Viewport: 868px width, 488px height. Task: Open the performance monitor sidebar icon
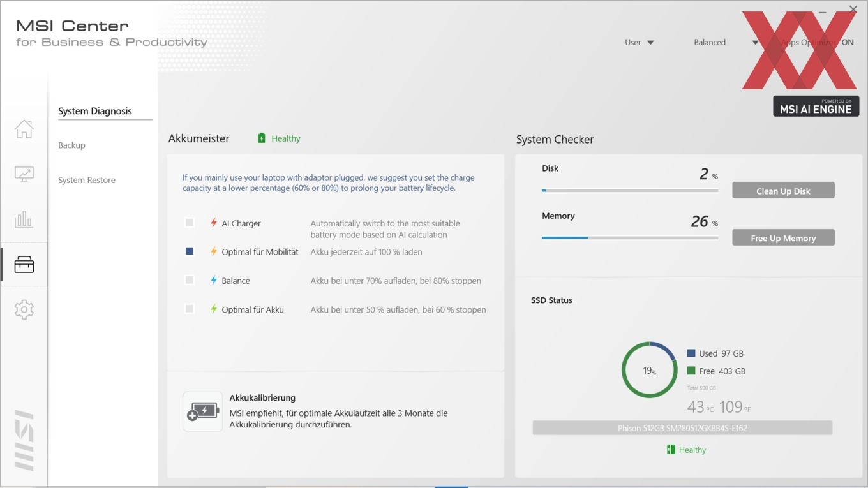click(x=24, y=174)
